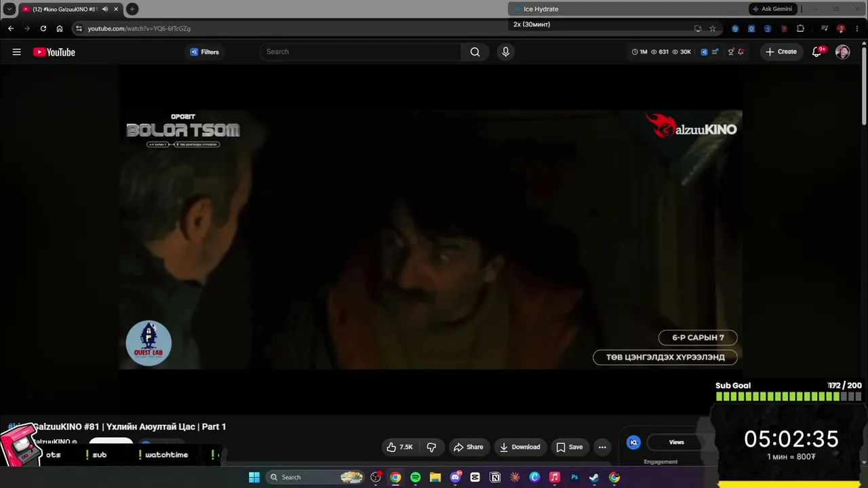Viewport: 868px width, 488px height.
Task: Open the Chrome three-dot menu
Action: coord(856,28)
